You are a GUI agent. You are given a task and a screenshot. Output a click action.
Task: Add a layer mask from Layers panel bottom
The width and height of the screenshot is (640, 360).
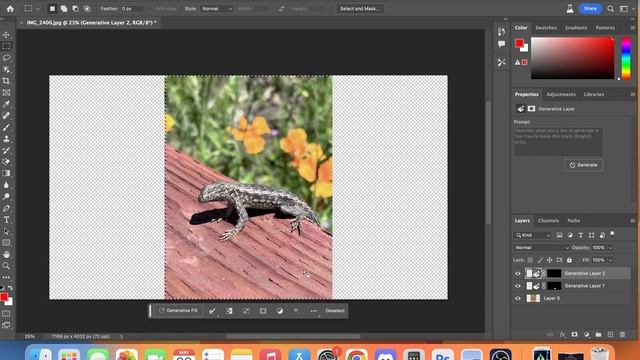tap(574, 335)
